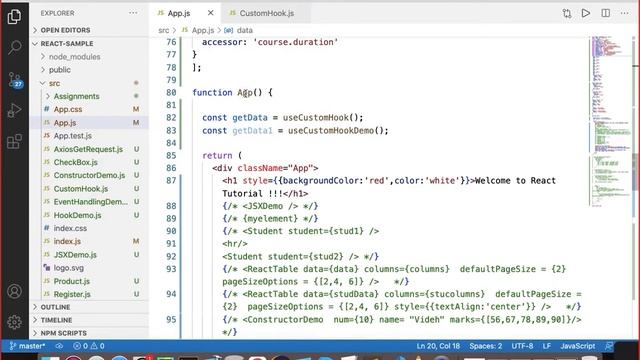Open the Run and Debug view

coord(14,111)
